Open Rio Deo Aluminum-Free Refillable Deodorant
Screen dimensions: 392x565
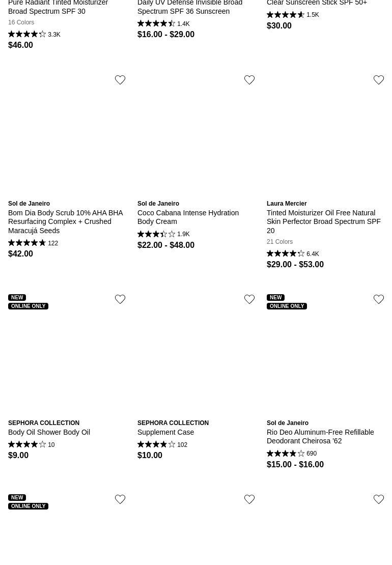pyautogui.click(x=320, y=436)
